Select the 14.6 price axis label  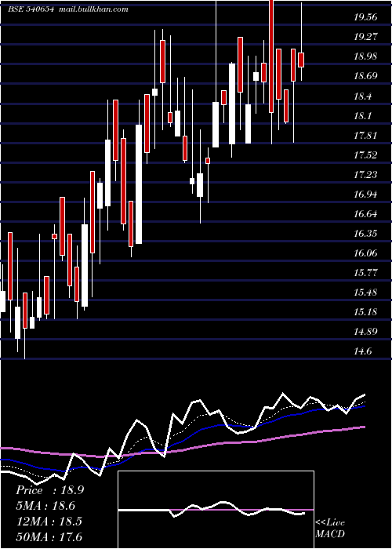[x=362, y=351]
